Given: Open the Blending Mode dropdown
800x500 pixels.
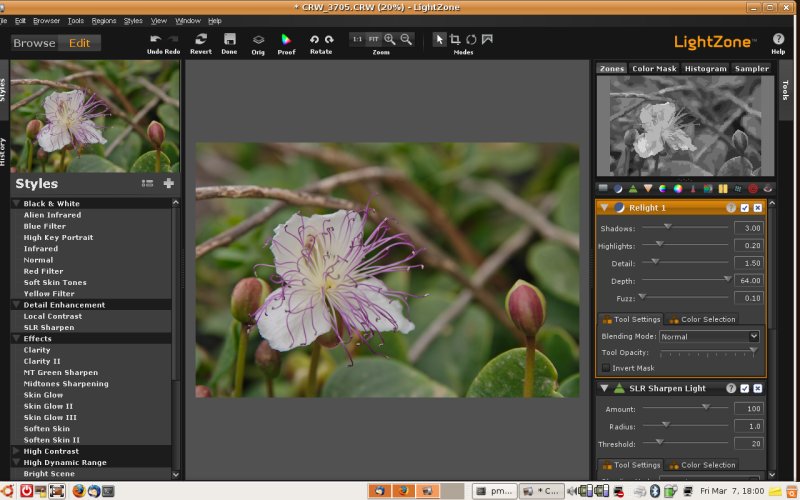Looking at the screenshot, I should [709, 336].
